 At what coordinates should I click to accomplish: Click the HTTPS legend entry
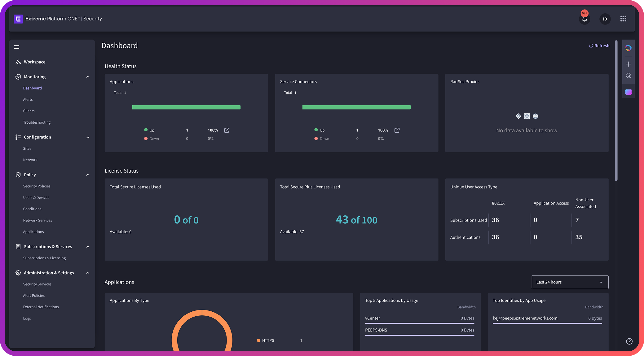tap(266, 341)
